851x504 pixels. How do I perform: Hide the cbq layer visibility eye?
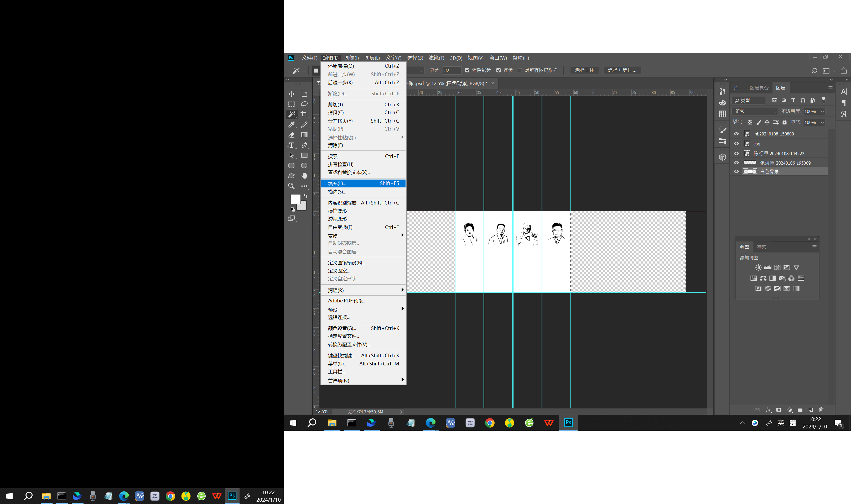pyautogui.click(x=736, y=143)
